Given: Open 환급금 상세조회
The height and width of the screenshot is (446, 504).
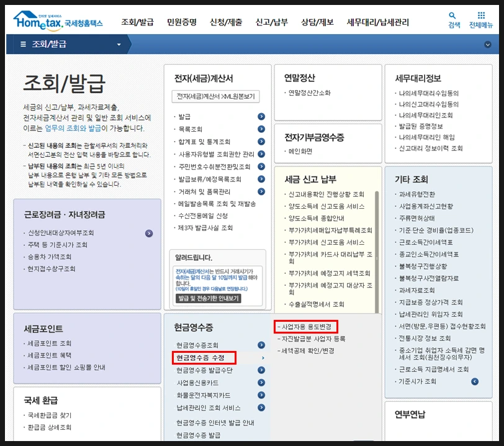Looking at the screenshot, I should [50, 427].
